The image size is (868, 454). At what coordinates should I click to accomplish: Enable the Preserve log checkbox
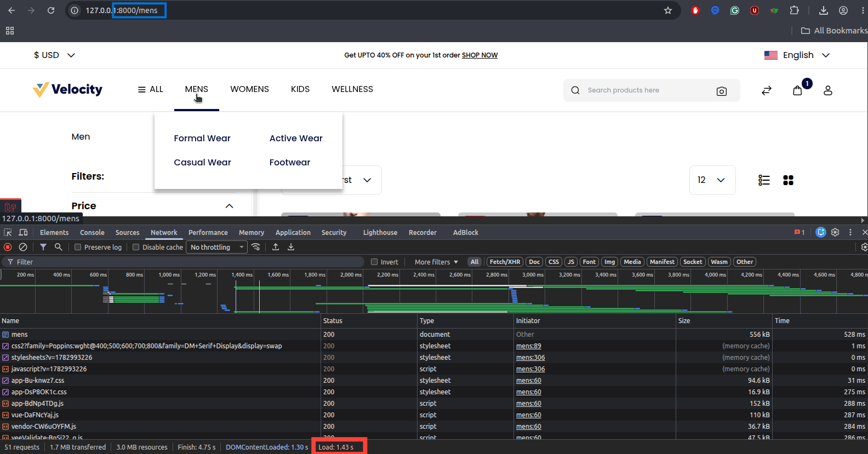click(78, 247)
